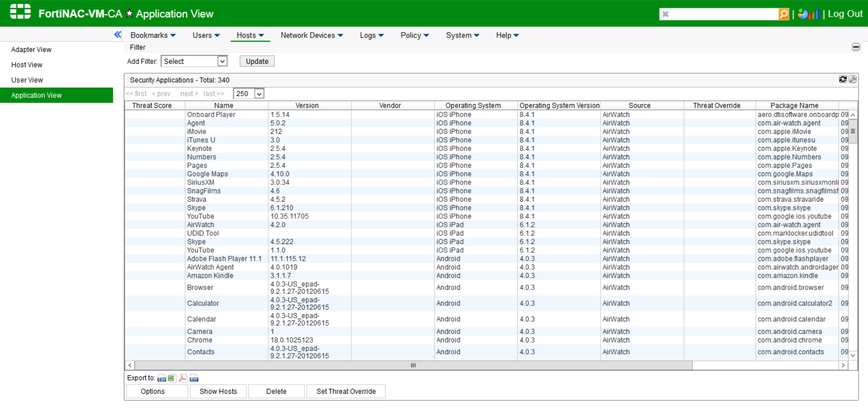Clear the search box with X icon

click(x=665, y=14)
